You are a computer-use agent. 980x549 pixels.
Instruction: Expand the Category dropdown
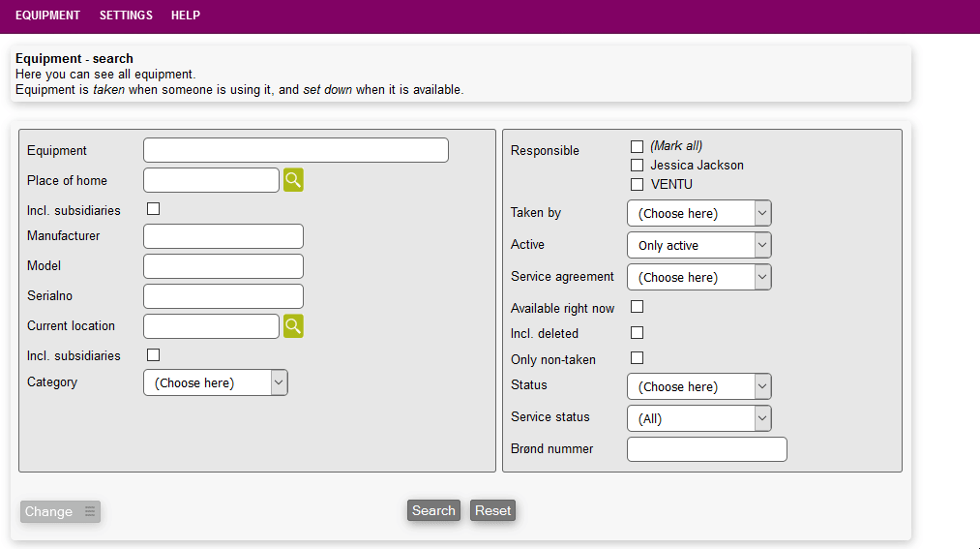coord(216,382)
